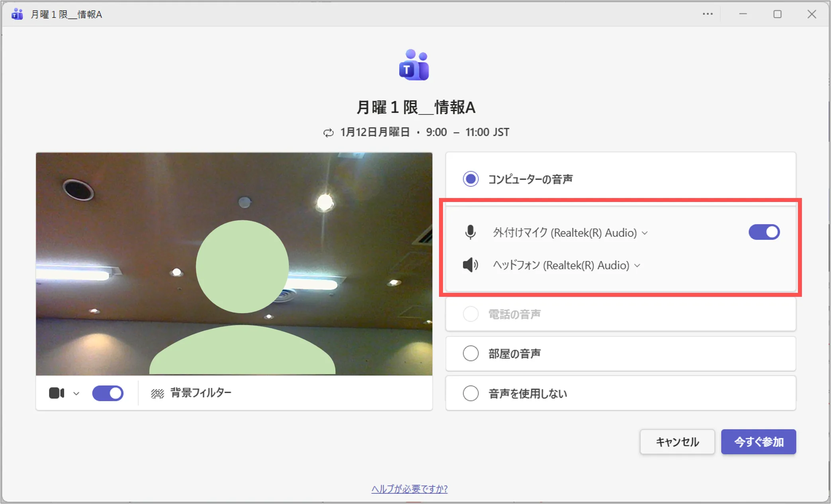Expand the ヘッドフォン speaker device dropdown
This screenshot has height=504, width=831.
[637, 266]
